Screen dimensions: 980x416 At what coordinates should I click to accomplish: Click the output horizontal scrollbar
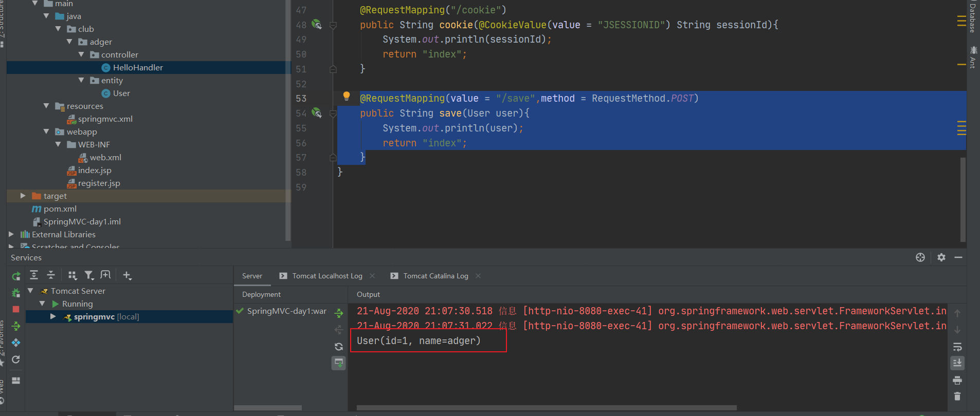pos(546,408)
